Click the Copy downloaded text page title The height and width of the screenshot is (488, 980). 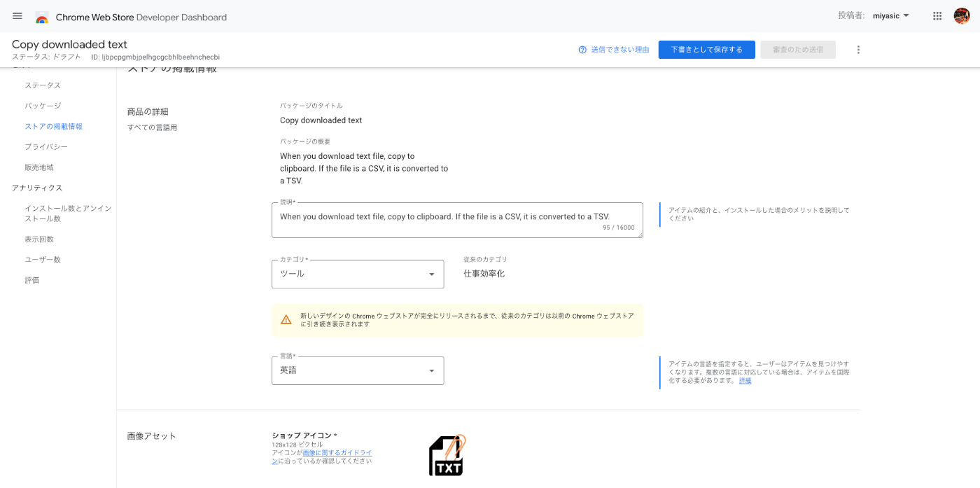pos(69,44)
